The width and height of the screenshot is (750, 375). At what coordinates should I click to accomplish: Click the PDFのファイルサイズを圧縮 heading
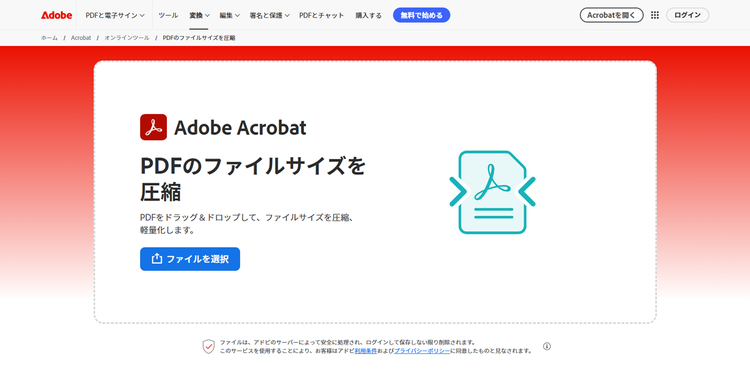coord(253,179)
